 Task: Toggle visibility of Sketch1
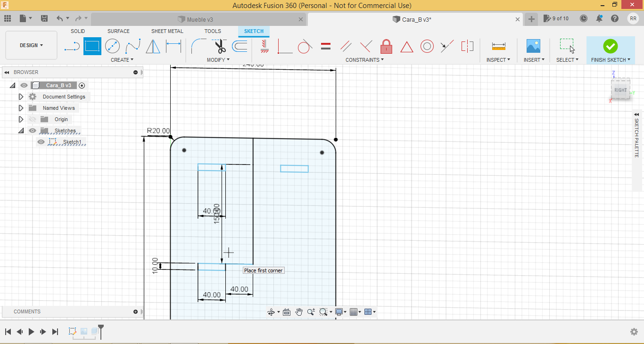point(41,142)
